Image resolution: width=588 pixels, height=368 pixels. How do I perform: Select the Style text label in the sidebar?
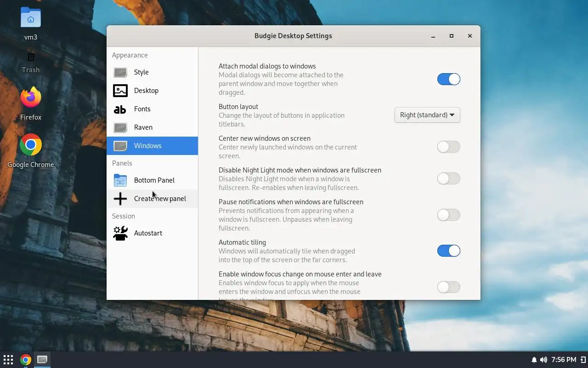(x=141, y=72)
